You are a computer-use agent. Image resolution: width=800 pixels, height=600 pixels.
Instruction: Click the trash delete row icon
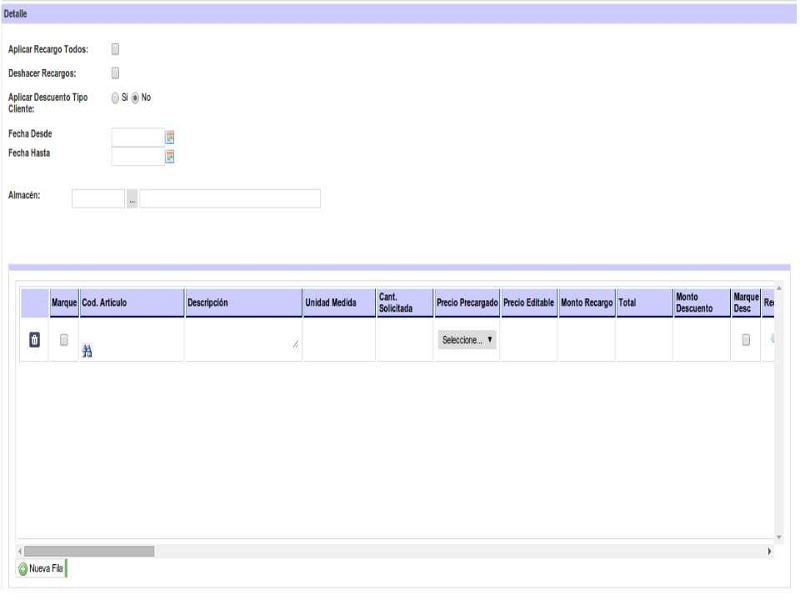pyautogui.click(x=34, y=341)
